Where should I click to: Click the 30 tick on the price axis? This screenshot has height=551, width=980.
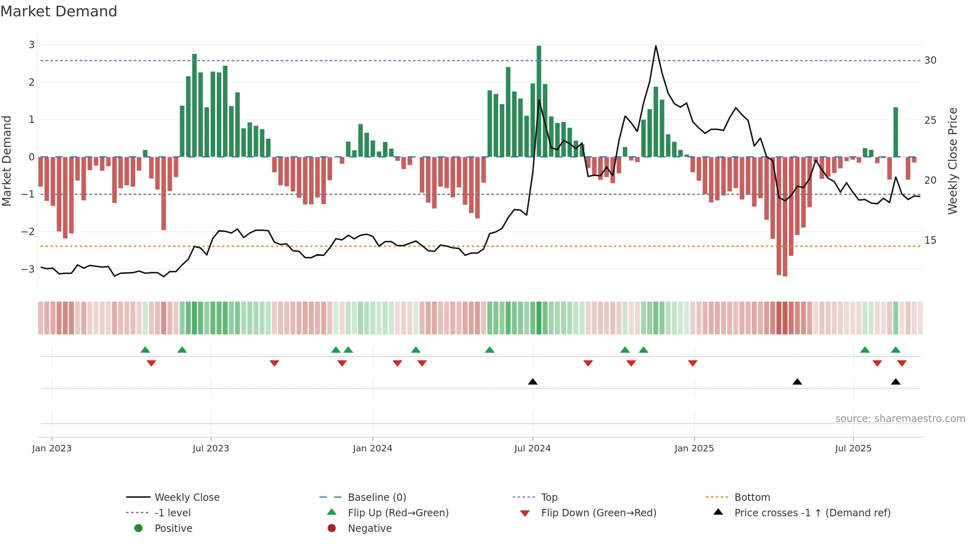tap(931, 60)
